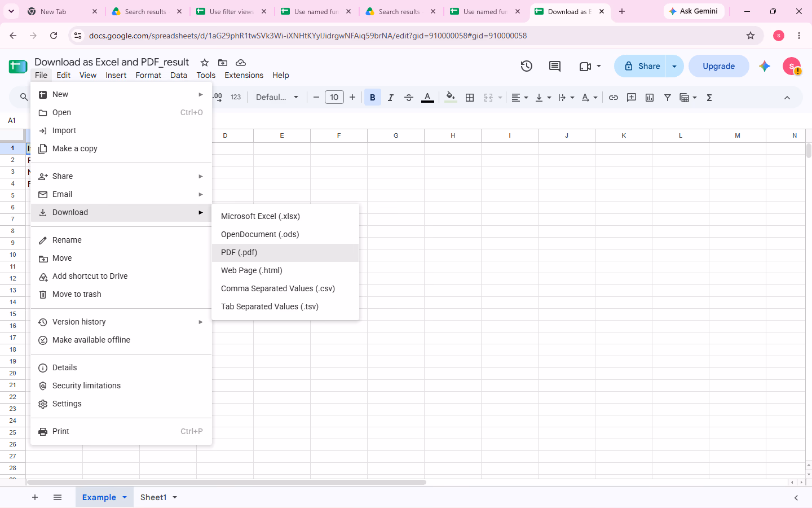Open Sheet1 tab dropdown arrow
The image size is (812, 508).
pyautogui.click(x=175, y=497)
